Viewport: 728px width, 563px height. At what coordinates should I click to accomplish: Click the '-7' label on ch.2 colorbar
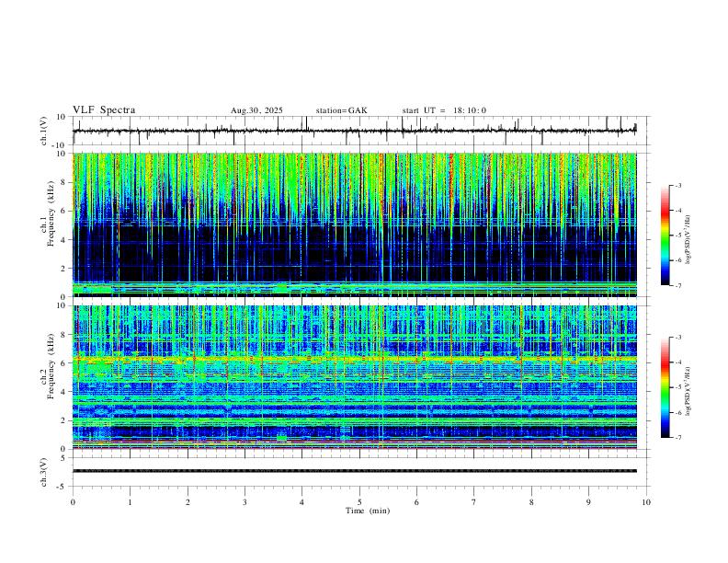(x=678, y=438)
